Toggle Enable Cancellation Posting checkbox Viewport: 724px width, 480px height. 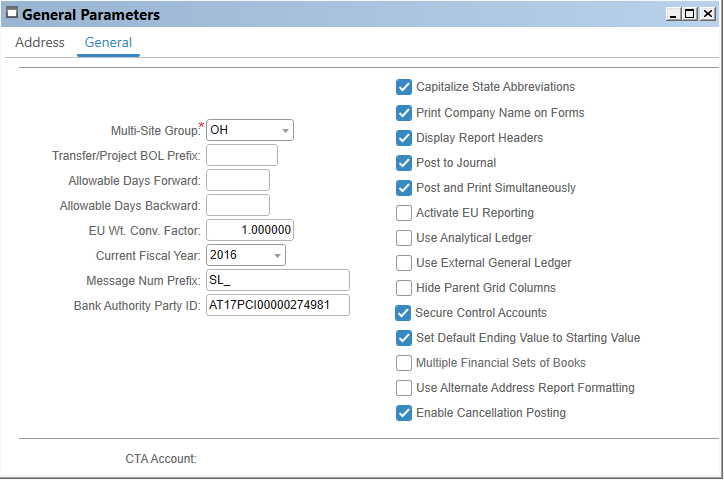[x=404, y=412]
